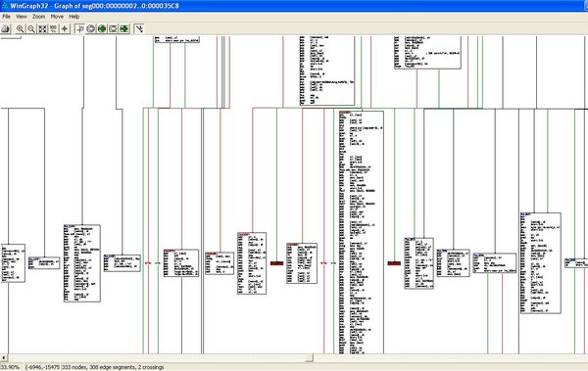Click the four-point star origin icon
This screenshot has height=371, width=588.
(65, 28)
